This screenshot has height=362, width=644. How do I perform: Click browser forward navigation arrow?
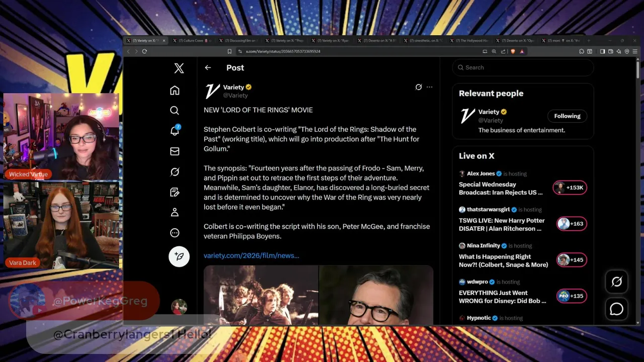(x=135, y=51)
